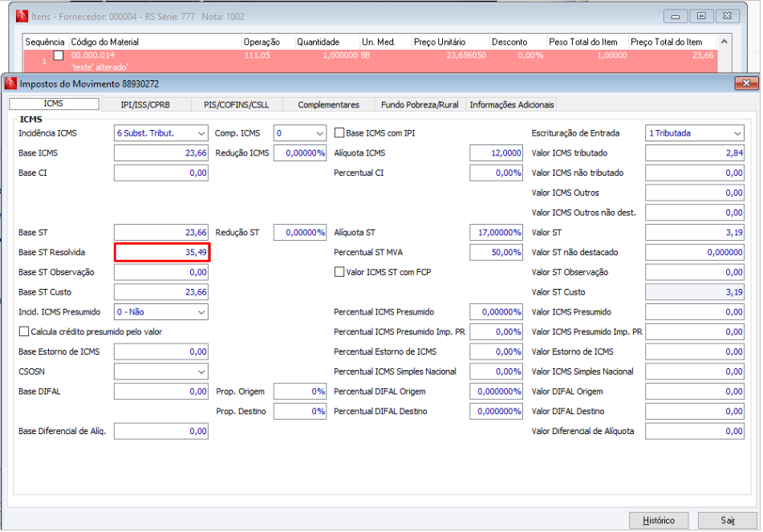Toggle Valor ICMS ST com FCP checkbox
Viewport: 763px width, 532px height.
click(339, 272)
